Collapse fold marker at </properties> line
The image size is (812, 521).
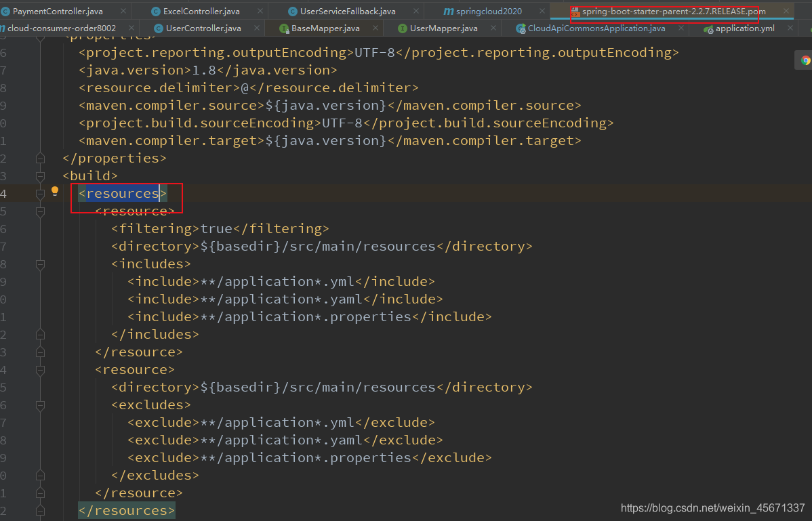click(x=41, y=159)
